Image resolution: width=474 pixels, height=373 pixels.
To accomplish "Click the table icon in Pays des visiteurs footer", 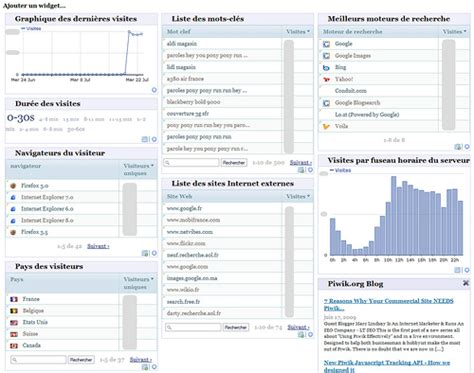I will pos(145,367).
